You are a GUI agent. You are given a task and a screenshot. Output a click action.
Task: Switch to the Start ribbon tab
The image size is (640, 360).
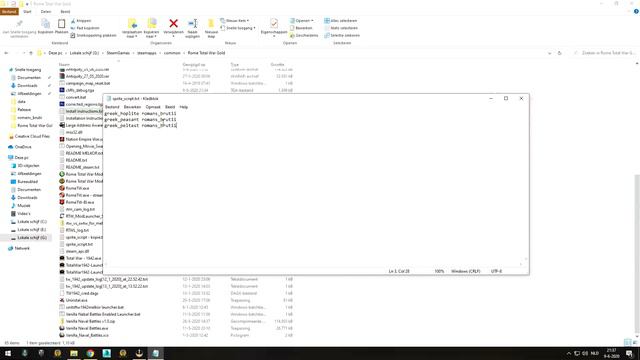(27, 11)
